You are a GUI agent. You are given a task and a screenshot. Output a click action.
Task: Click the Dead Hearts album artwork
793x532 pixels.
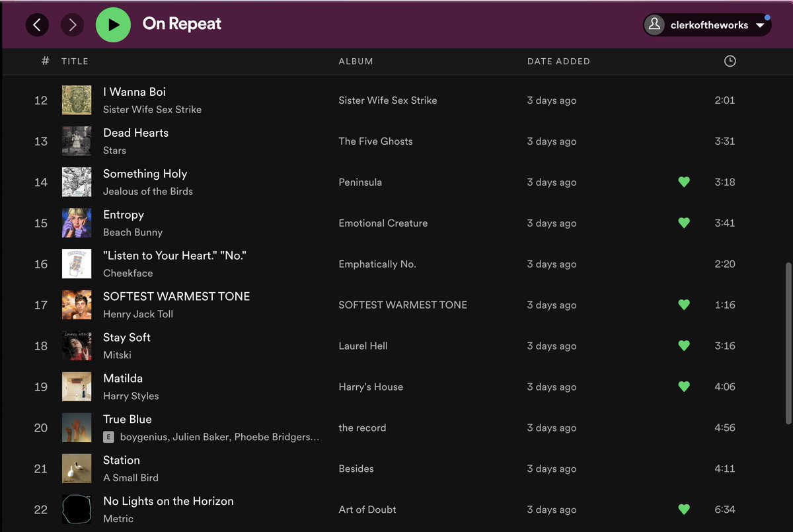[x=77, y=141]
